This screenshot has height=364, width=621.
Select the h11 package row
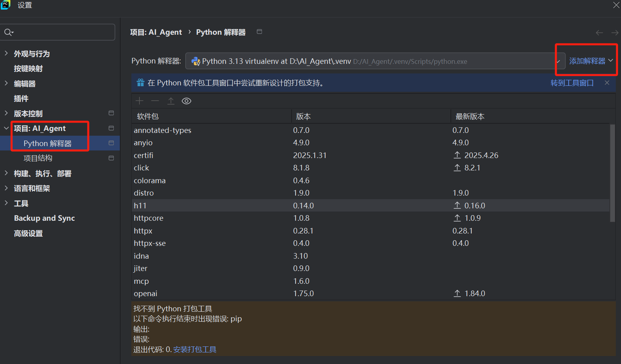pos(371,206)
